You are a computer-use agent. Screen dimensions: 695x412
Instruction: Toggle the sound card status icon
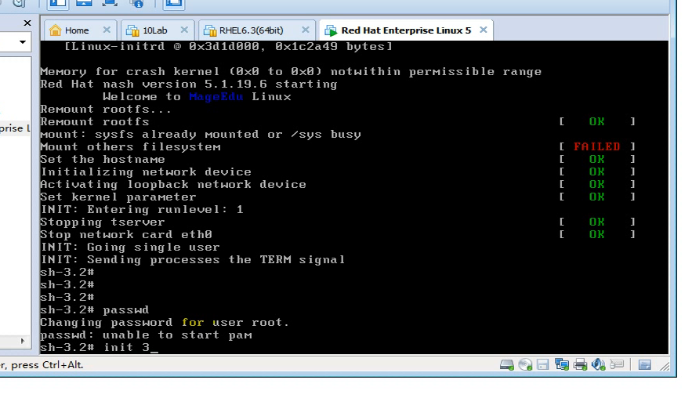pyautogui.click(x=598, y=365)
